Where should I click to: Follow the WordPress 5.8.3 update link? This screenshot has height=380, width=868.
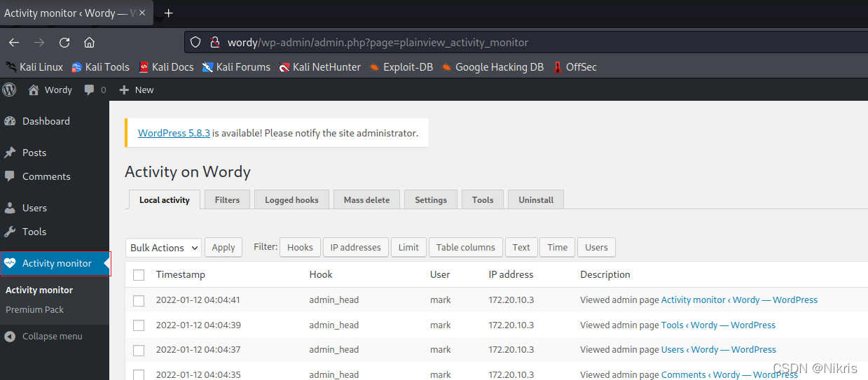tap(174, 133)
